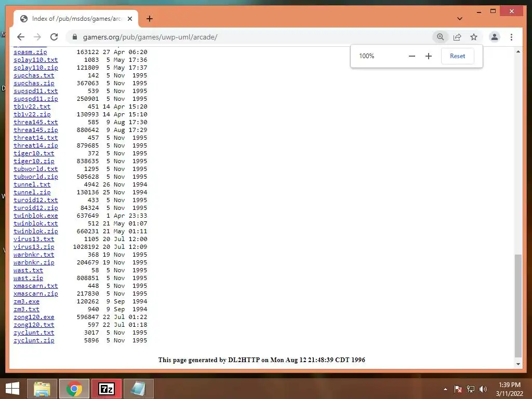Open network status tray icon

coord(471,389)
